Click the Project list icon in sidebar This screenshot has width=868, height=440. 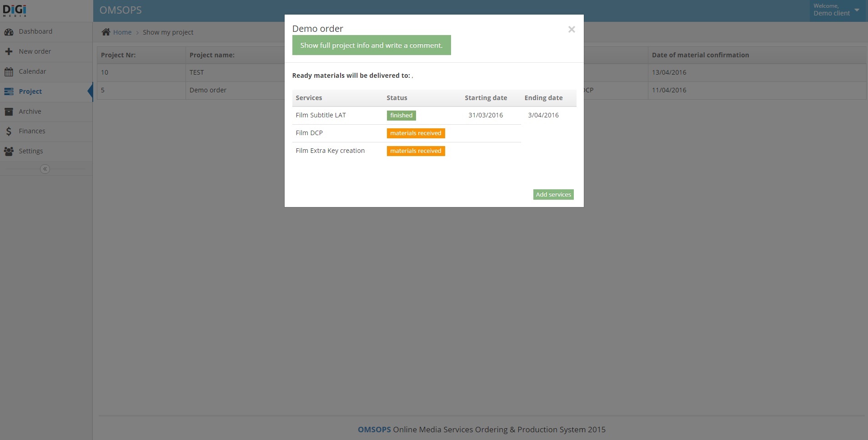pos(9,92)
